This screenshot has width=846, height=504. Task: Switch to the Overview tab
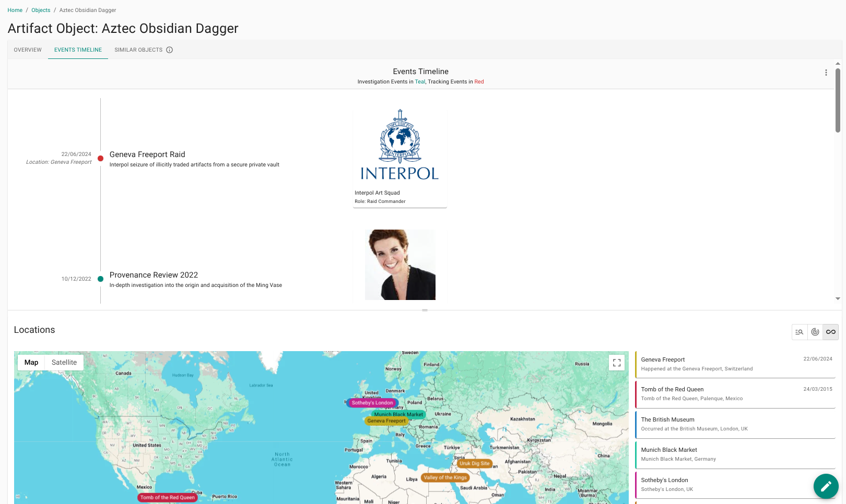28,50
